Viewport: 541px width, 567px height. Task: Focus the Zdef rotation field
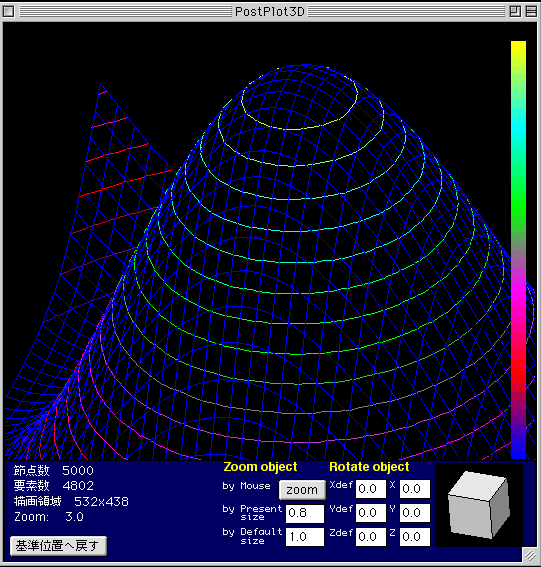pos(371,537)
